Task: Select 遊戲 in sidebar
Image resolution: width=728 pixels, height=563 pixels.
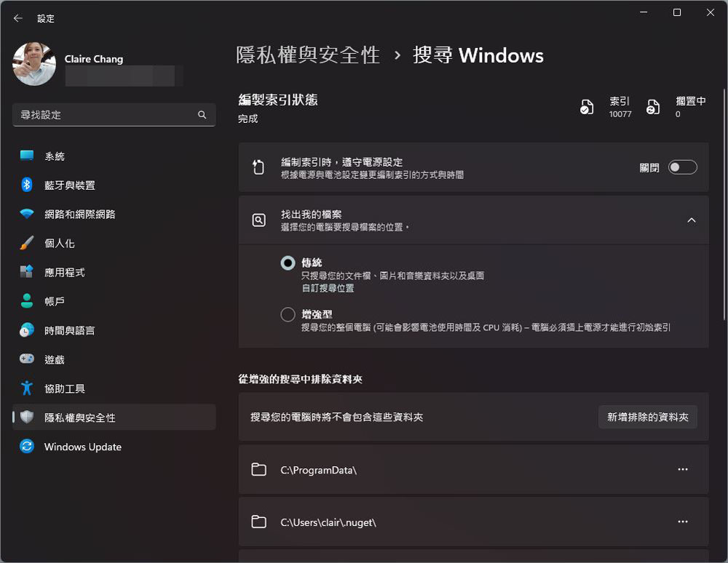Action: pos(114,359)
